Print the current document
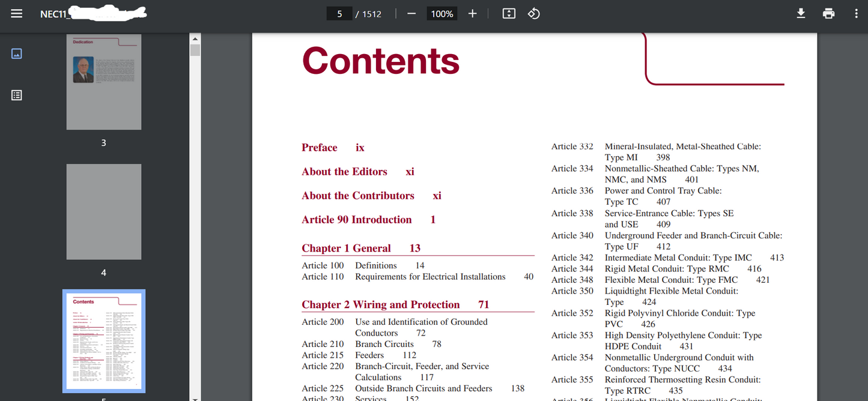Screen dimensions: 868x401 828,13
